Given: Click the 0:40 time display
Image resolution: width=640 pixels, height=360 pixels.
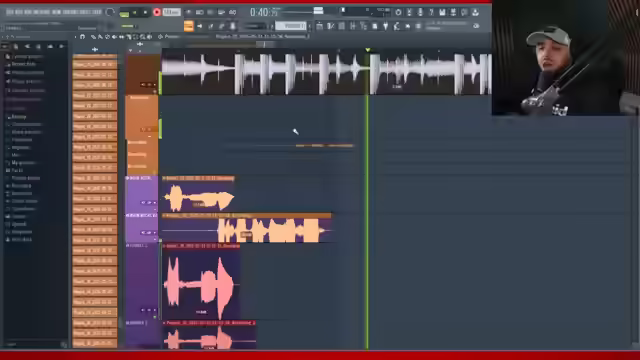Looking at the screenshot, I should point(263,12).
